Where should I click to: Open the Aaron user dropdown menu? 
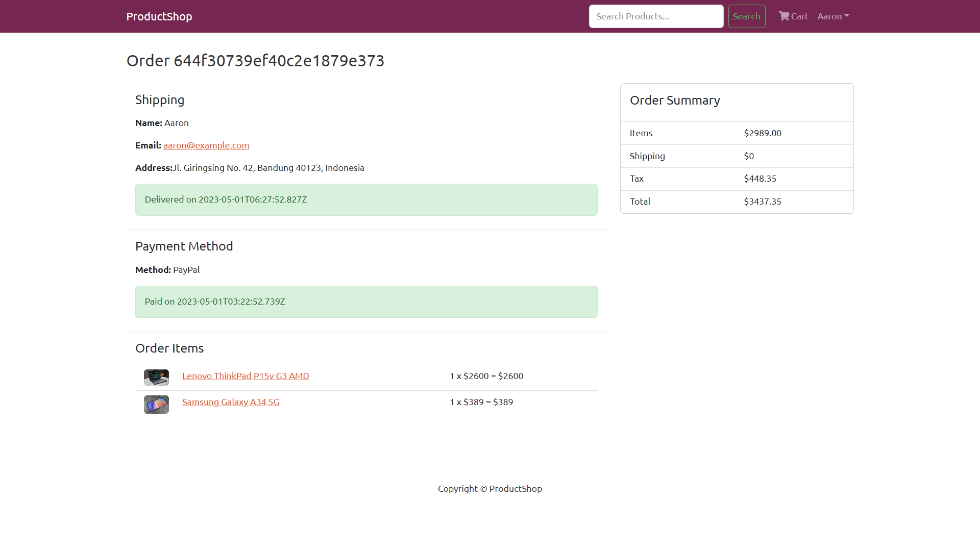(x=833, y=16)
